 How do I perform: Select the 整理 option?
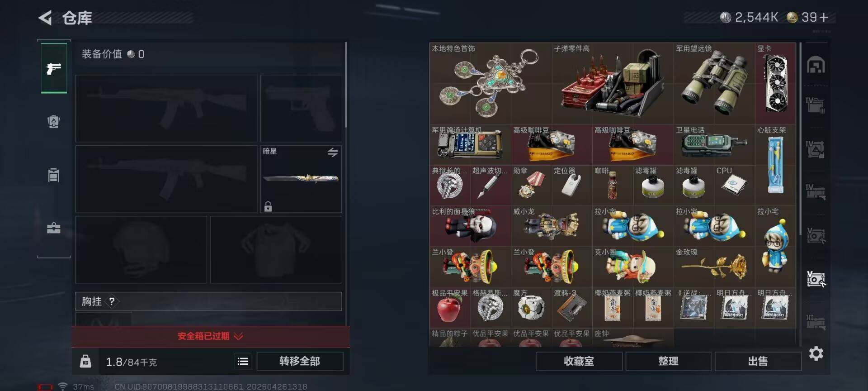(668, 361)
